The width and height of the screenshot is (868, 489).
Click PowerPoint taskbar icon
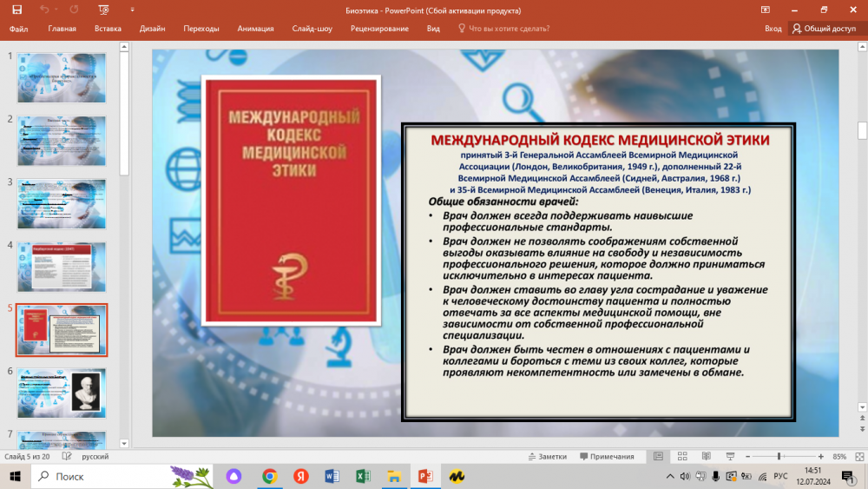point(425,476)
